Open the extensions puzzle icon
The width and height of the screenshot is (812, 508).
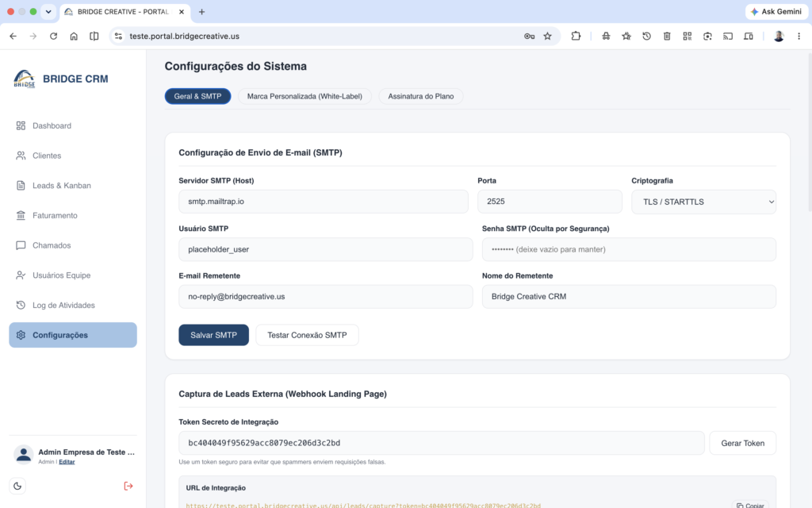pyautogui.click(x=576, y=37)
